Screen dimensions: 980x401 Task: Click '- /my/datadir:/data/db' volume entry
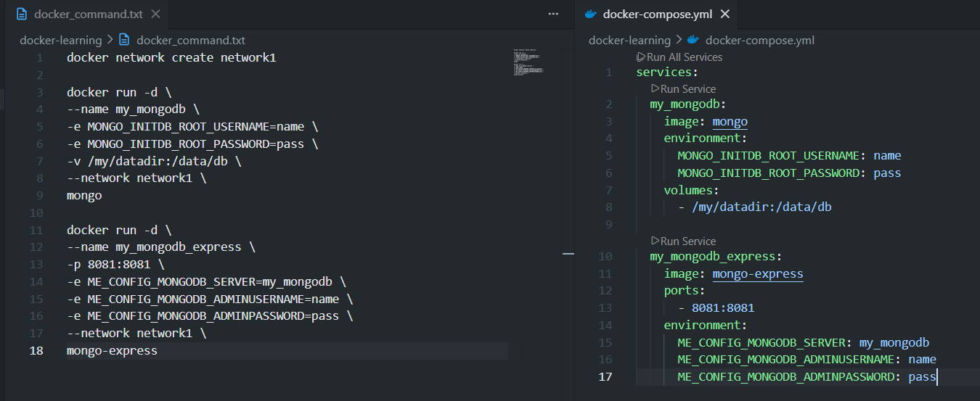[755, 207]
